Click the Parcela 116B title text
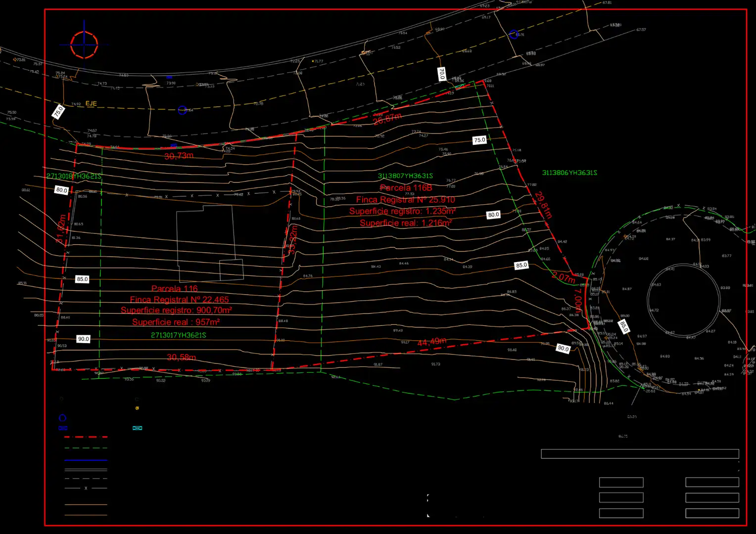 [x=406, y=188]
